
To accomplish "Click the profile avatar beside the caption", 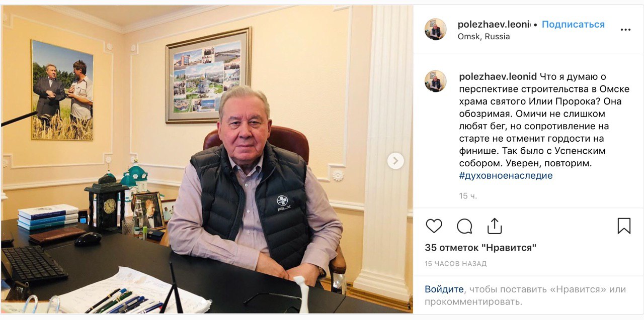I will point(435,81).
